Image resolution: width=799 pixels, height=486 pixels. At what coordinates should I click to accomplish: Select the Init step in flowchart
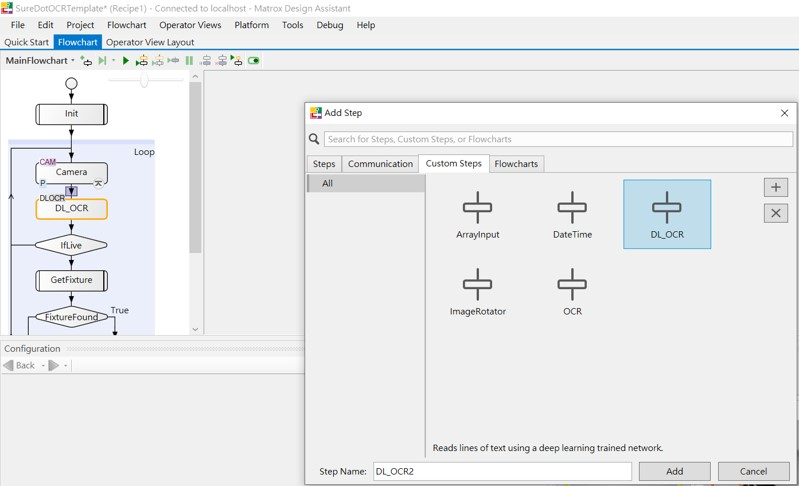(71, 114)
